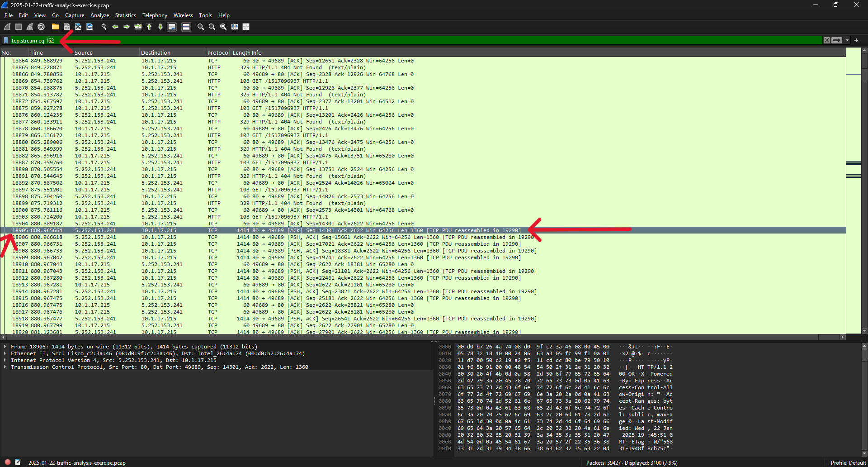Screen dimensions: 868x467
Task: Apply the display filter arrow button
Action: pyautogui.click(x=837, y=40)
